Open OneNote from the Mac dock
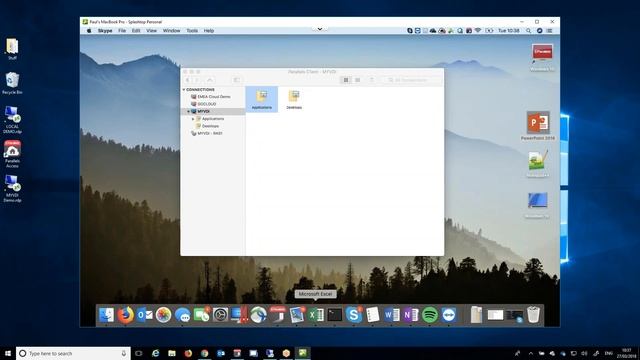640x360 pixels. tap(411, 315)
